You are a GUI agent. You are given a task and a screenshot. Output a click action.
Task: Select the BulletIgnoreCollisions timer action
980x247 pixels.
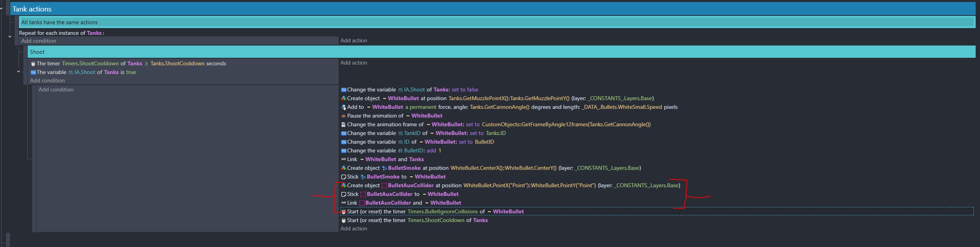pos(435,212)
